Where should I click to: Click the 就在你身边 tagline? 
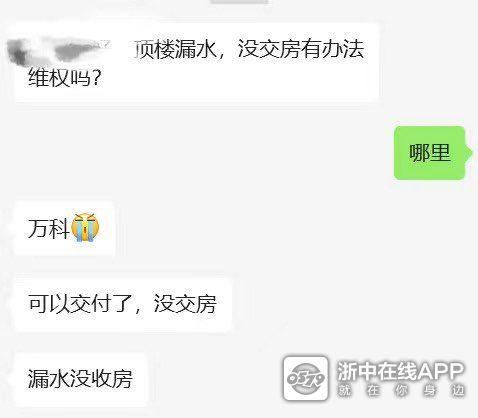coord(401,390)
